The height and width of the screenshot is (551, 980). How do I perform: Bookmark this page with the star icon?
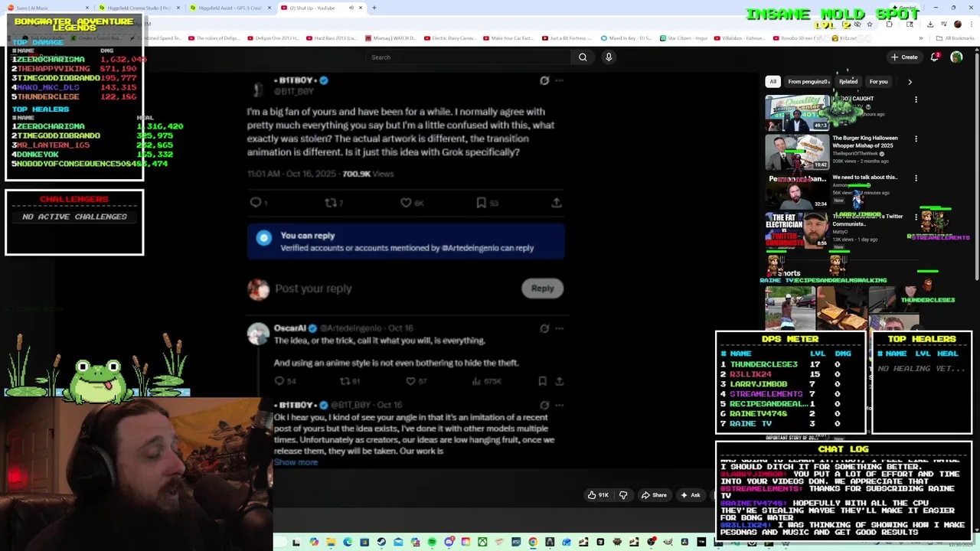(x=870, y=24)
